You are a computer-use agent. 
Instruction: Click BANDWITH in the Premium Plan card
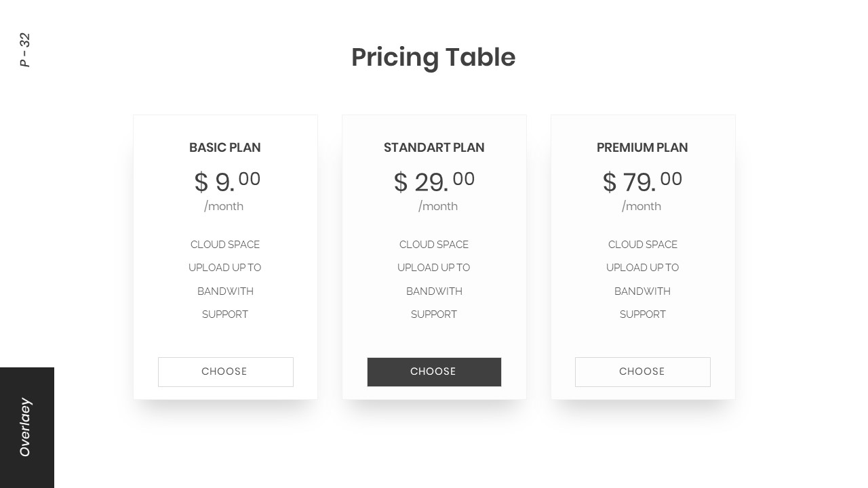(x=642, y=291)
